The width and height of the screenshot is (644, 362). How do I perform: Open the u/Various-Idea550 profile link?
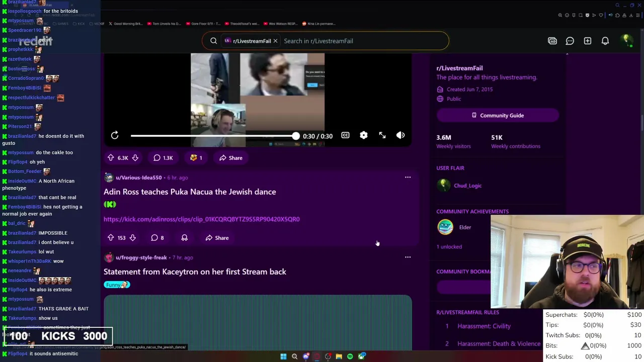(x=139, y=177)
